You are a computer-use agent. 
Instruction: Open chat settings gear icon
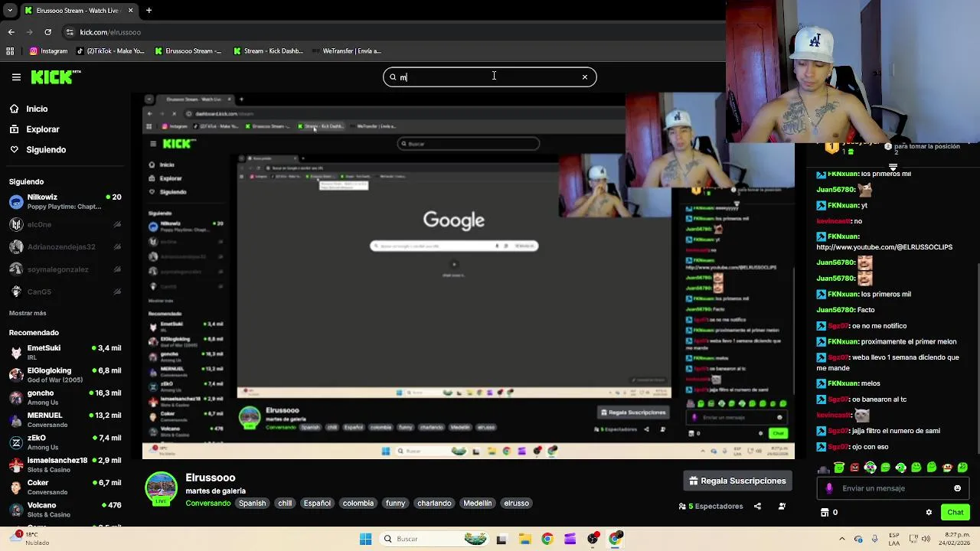[x=929, y=512]
